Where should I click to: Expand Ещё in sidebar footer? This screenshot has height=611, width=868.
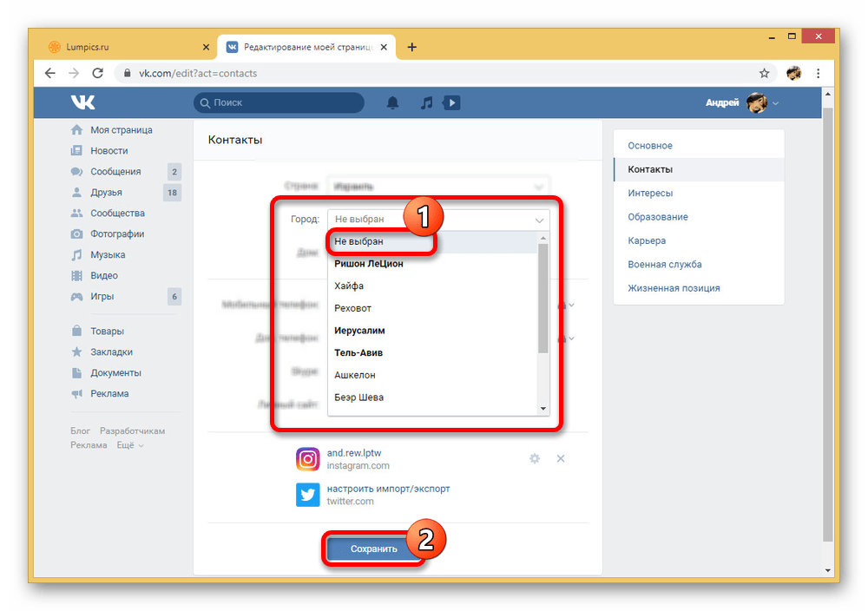(x=130, y=445)
